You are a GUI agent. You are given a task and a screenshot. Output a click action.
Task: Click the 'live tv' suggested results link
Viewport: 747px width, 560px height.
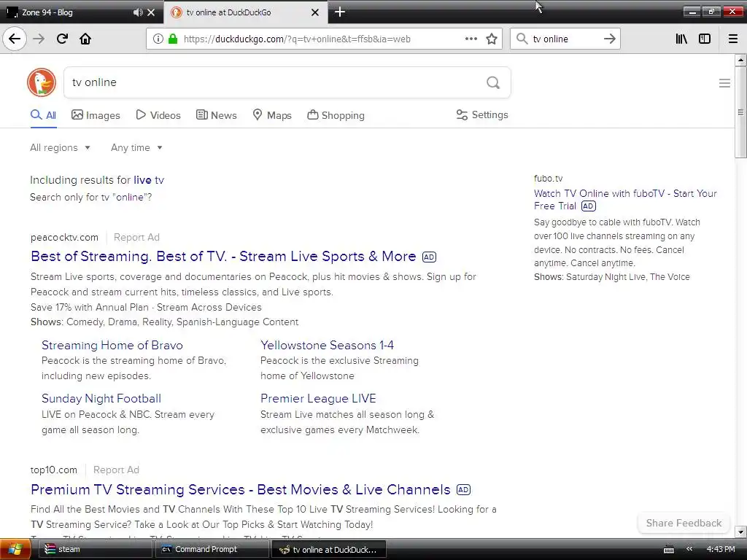[149, 180]
